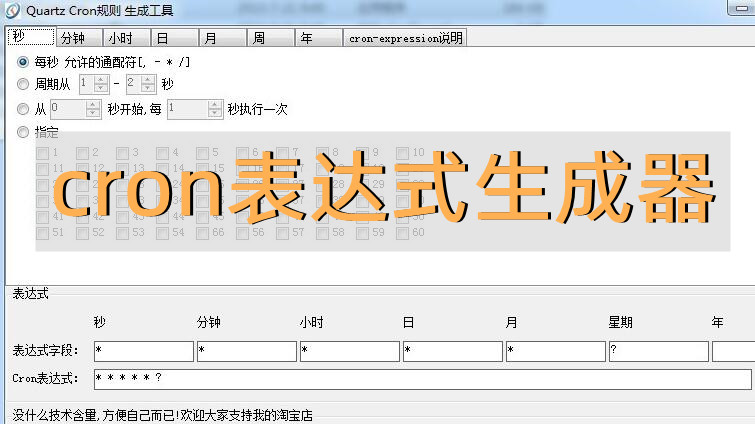This screenshot has height=424, width=755.
Task: Check the second 51 checkbox
Action: (x=43, y=233)
